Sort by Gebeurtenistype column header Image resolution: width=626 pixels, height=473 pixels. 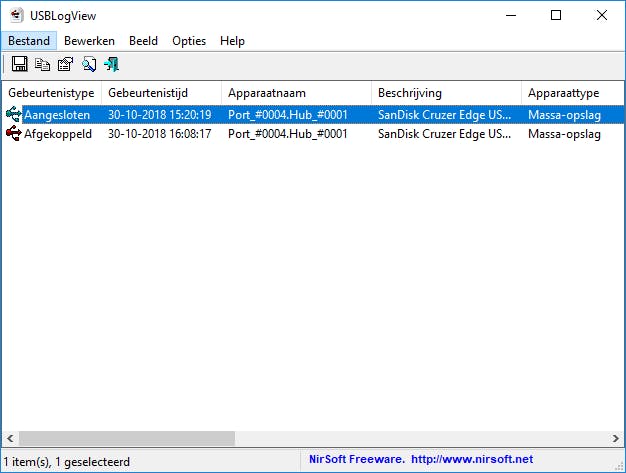tap(50, 93)
